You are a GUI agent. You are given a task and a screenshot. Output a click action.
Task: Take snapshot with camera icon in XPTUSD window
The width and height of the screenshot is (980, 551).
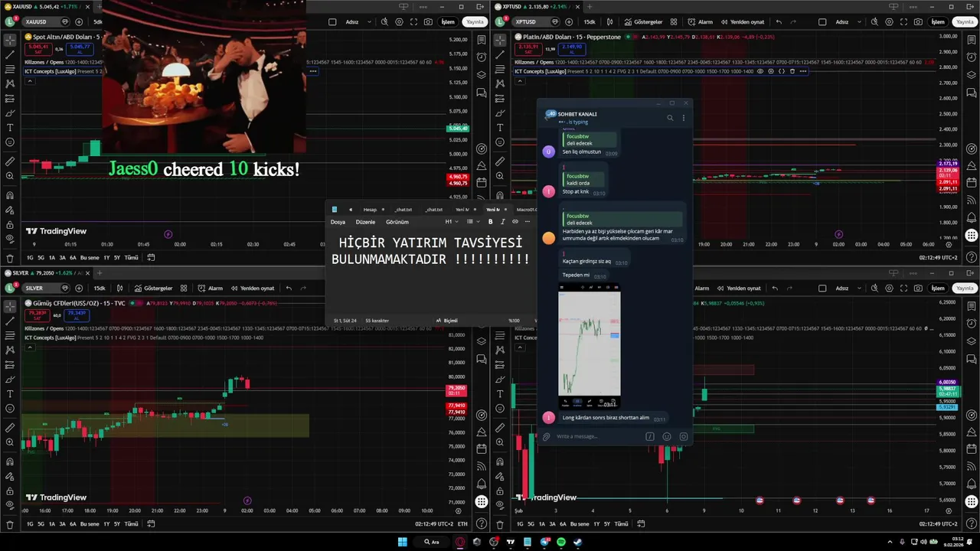(918, 22)
